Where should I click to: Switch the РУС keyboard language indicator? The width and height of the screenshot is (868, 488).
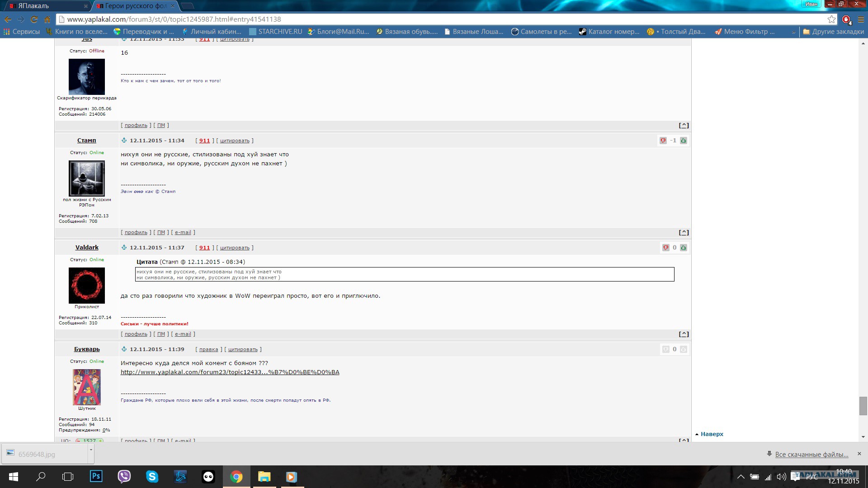811,477
